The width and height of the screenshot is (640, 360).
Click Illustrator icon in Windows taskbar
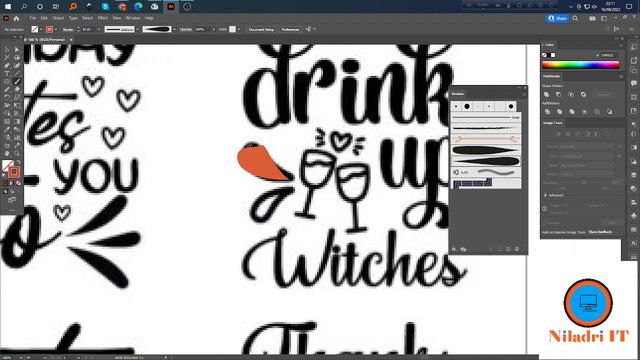coord(171,7)
